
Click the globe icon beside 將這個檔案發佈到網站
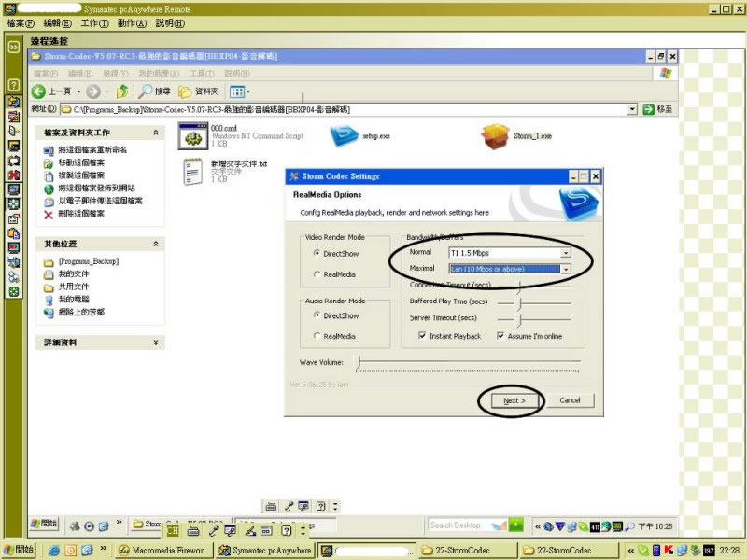(49, 189)
